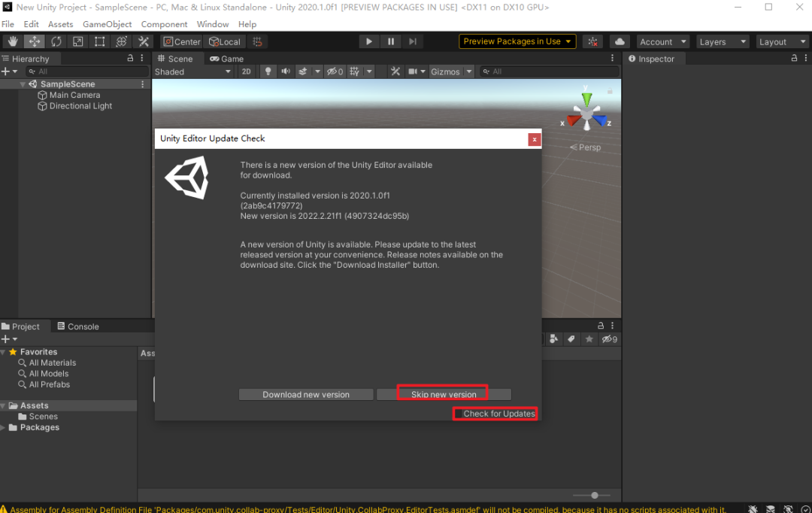Adjust the Project panel icon size slider

[595, 495]
